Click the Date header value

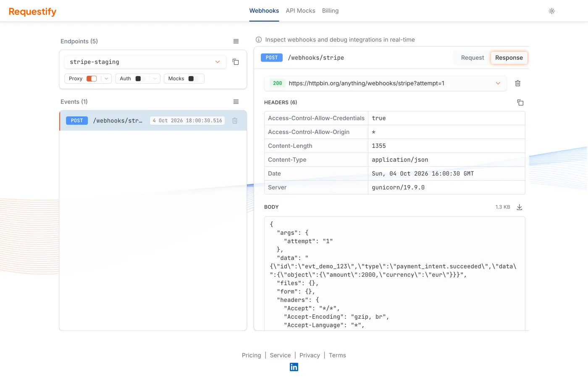click(423, 173)
